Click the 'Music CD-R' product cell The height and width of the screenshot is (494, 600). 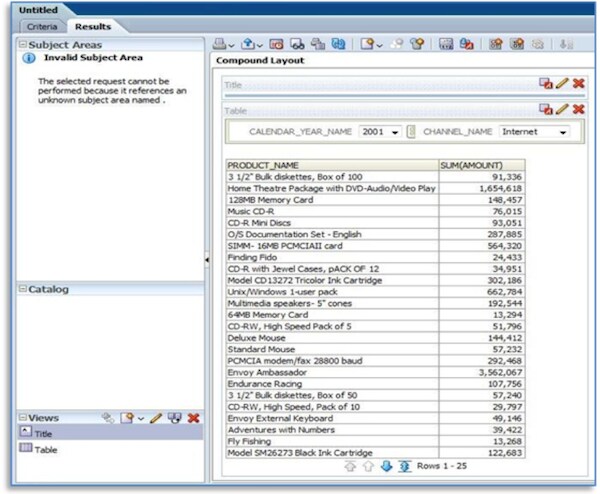point(332,211)
